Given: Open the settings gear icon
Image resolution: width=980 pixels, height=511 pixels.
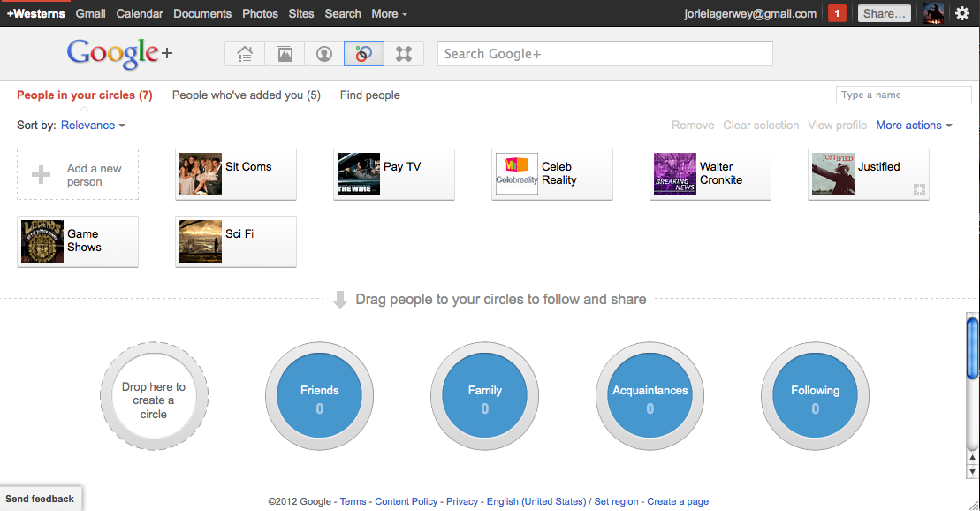Looking at the screenshot, I should coord(962,13).
